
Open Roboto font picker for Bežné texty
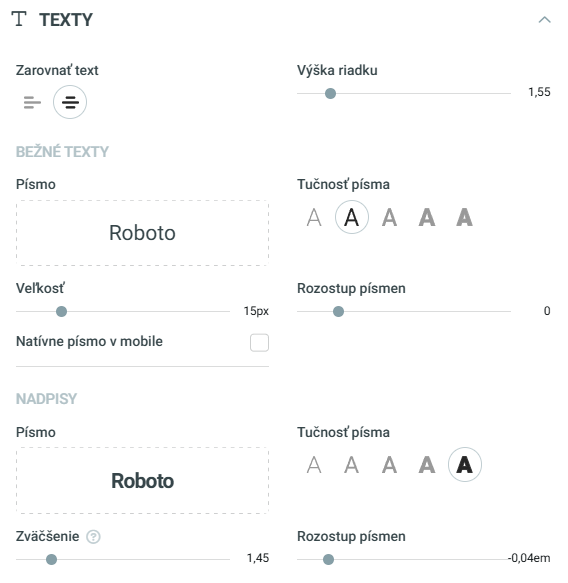click(x=142, y=233)
